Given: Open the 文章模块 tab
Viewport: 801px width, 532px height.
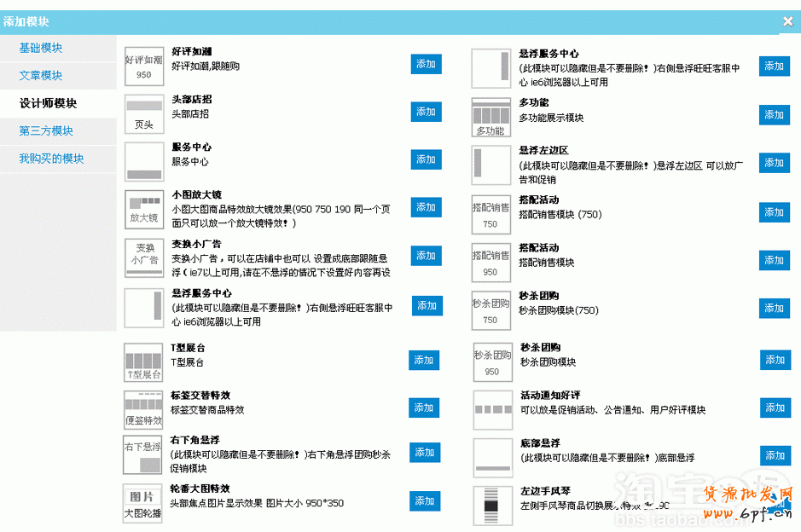Looking at the screenshot, I should pyautogui.click(x=41, y=76).
